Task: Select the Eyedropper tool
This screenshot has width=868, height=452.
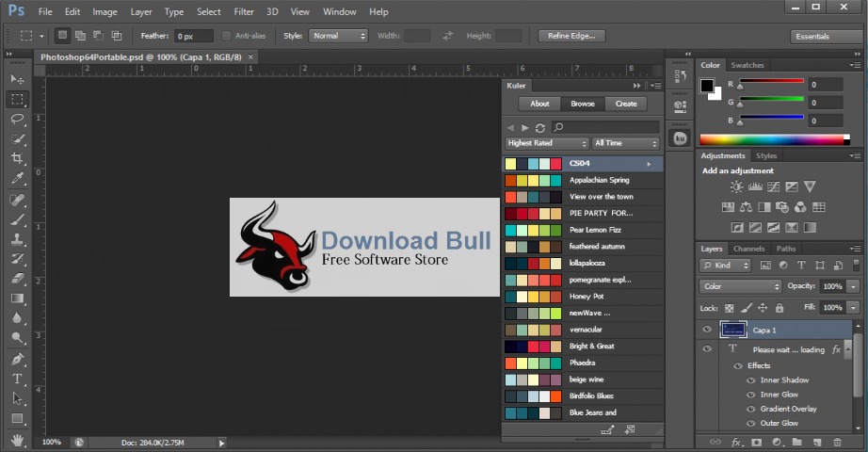Action: [17, 178]
